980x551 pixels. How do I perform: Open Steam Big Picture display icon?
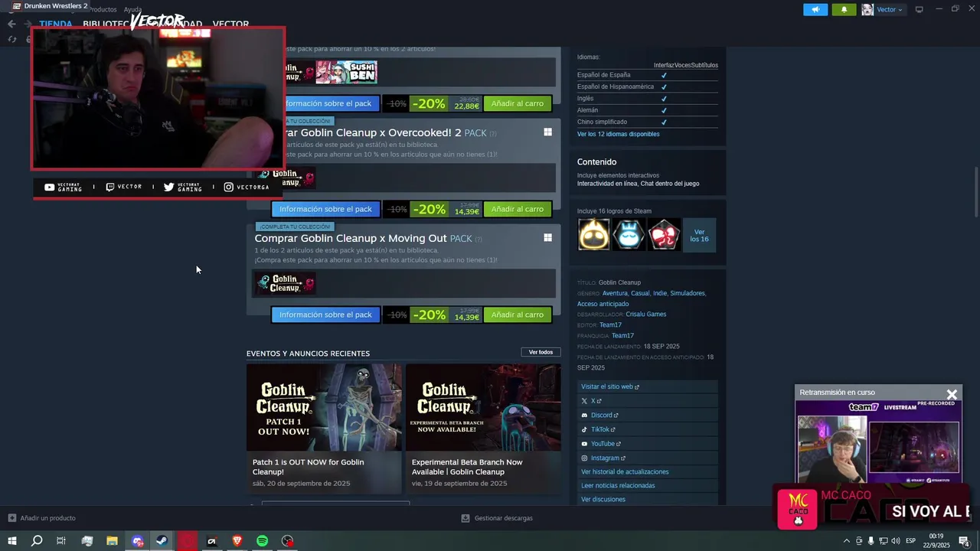point(919,9)
